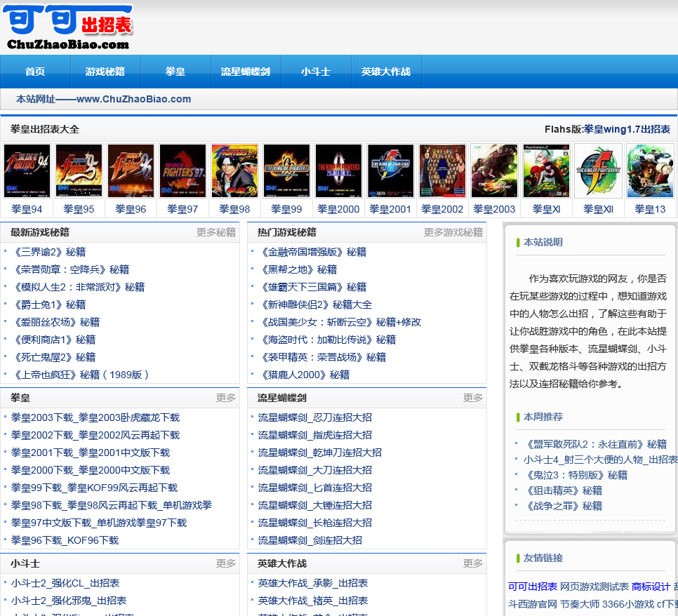Open 《战争之罪》秘籍 recommendation

pyautogui.click(x=563, y=507)
